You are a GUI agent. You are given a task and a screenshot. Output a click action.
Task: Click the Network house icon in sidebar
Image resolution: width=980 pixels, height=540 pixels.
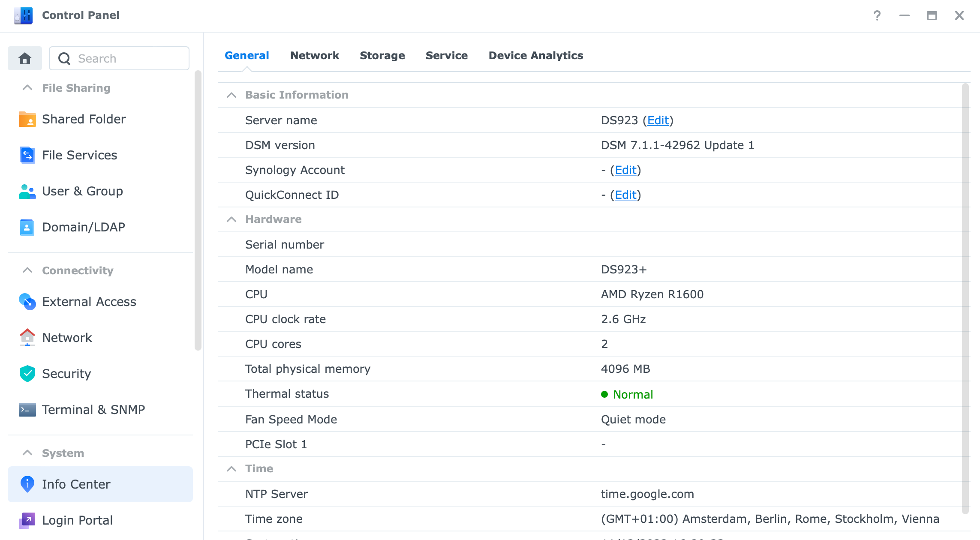[27, 338]
